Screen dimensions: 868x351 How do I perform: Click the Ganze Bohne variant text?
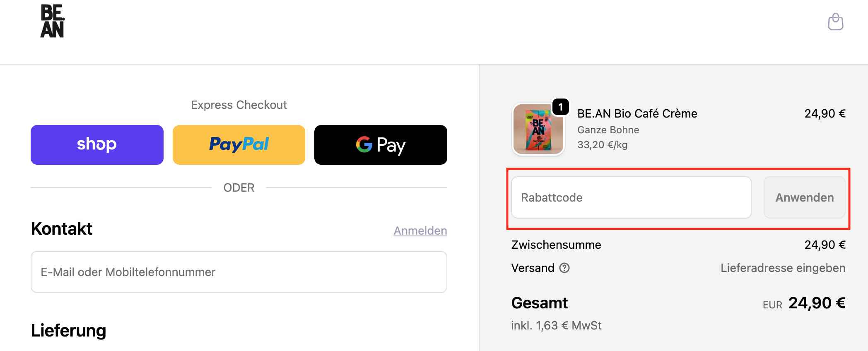608,130
